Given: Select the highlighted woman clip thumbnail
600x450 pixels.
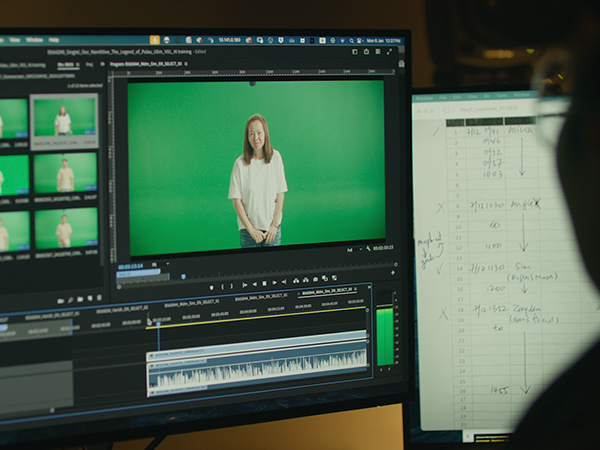Looking at the screenshot, I should [64, 117].
